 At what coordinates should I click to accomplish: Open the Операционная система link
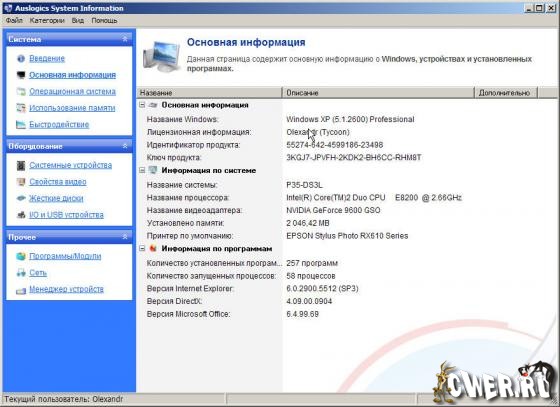pyautogui.click(x=72, y=92)
